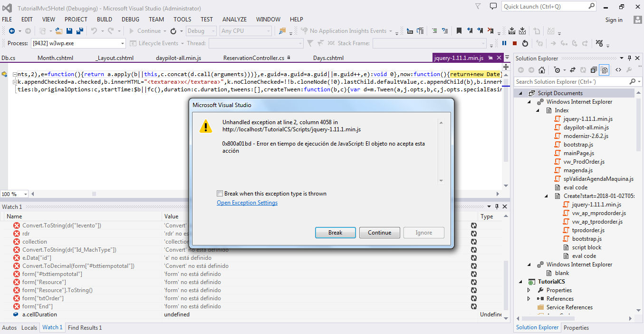
Task: Click the Restart debugging icon
Action: [x=525, y=43]
